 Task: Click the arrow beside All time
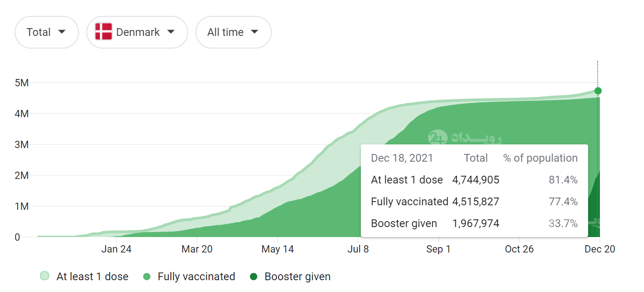coord(255,32)
